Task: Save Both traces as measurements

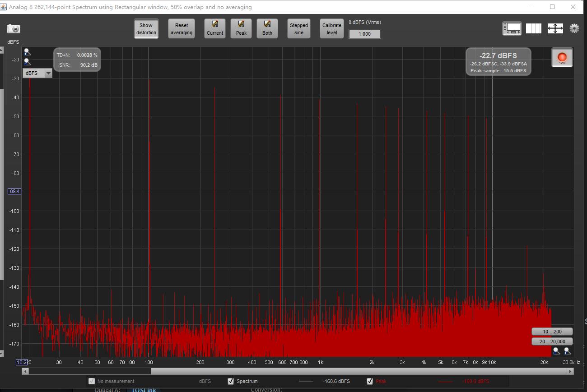Action: [267, 28]
